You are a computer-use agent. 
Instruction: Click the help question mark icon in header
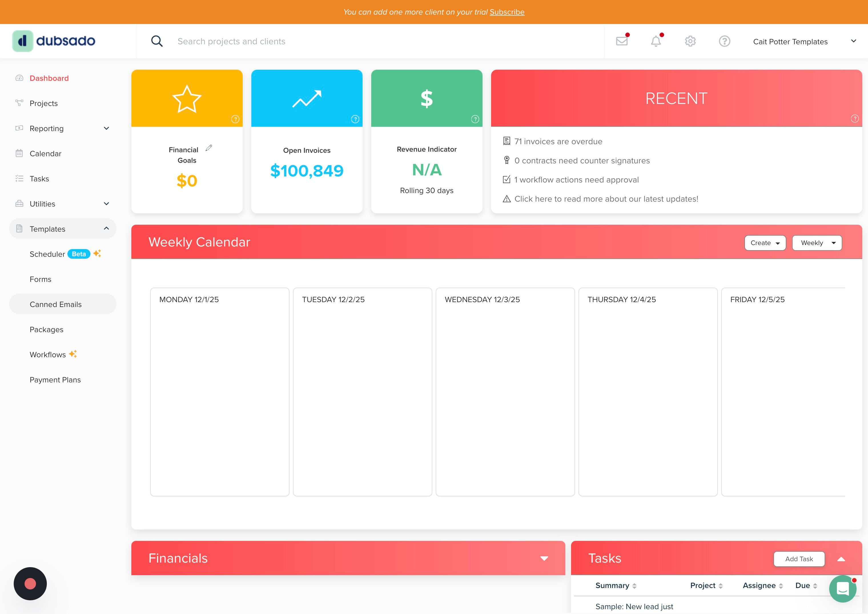click(724, 41)
